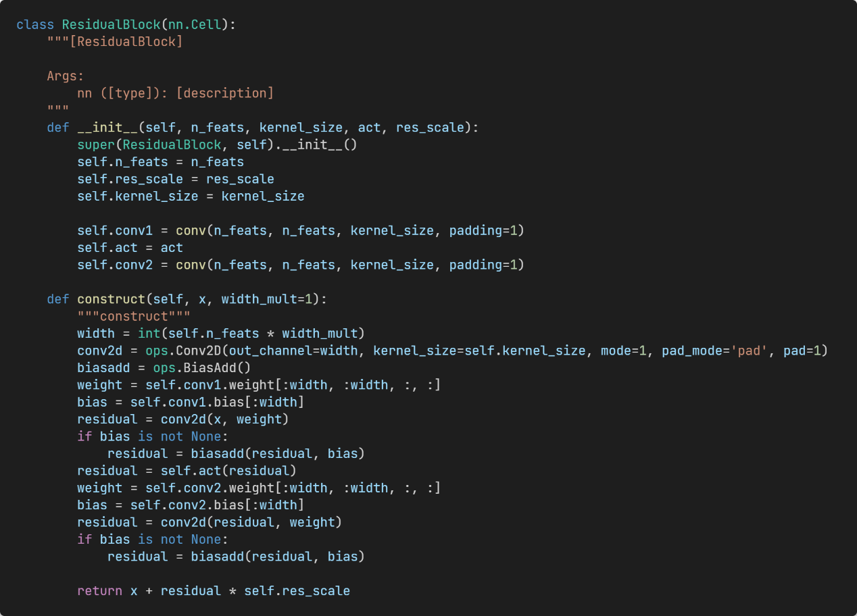Click the self.act = act line
Screen dimensions: 857x616
click(130, 247)
